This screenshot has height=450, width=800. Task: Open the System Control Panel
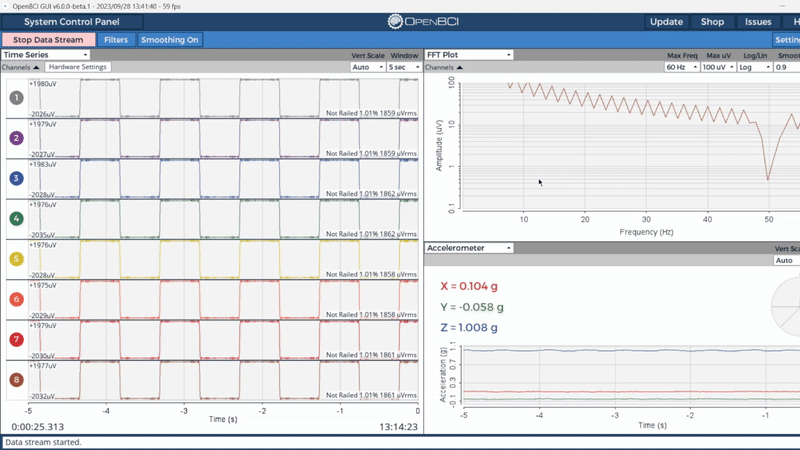point(71,21)
